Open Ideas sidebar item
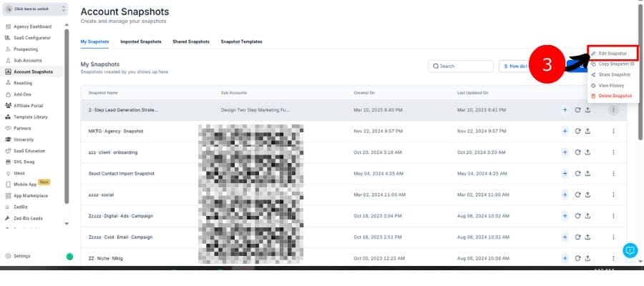Screen dimensions: 644x286 19,173
